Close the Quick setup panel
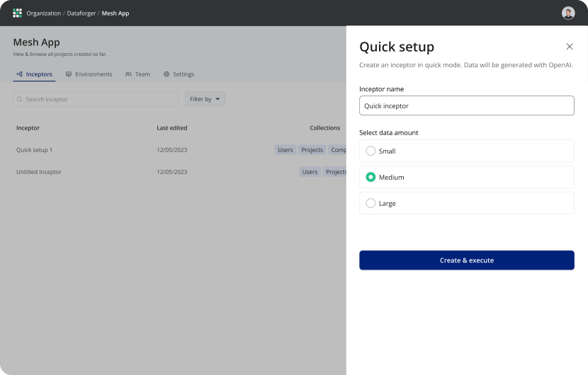 pos(570,47)
